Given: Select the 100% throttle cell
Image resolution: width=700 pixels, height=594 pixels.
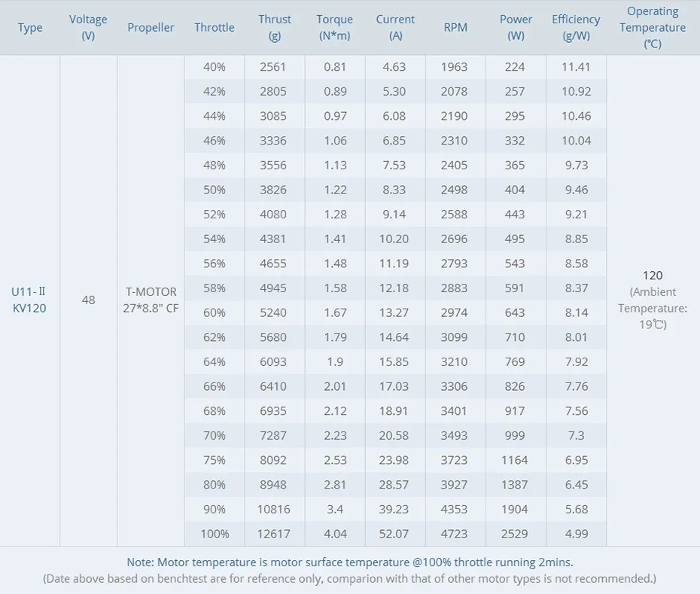Looking at the screenshot, I should click(x=215, y=534).
